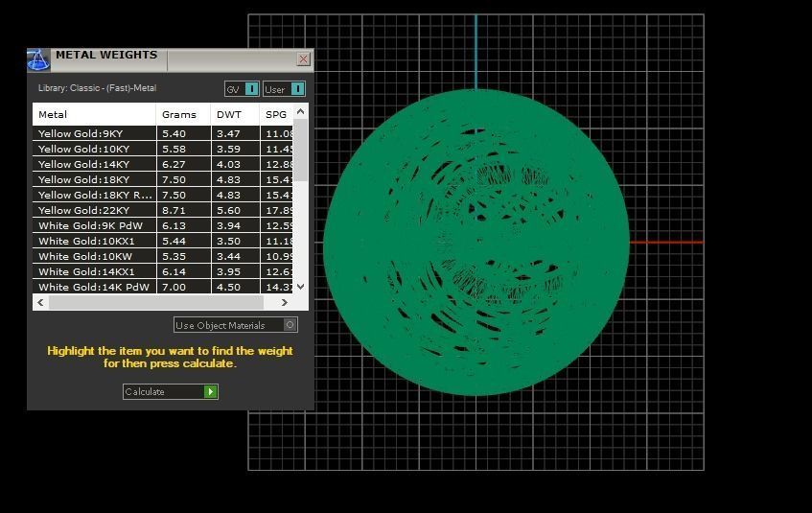Click the 8.71 grams value
The image size is (812, 513).
coord(174,210)
